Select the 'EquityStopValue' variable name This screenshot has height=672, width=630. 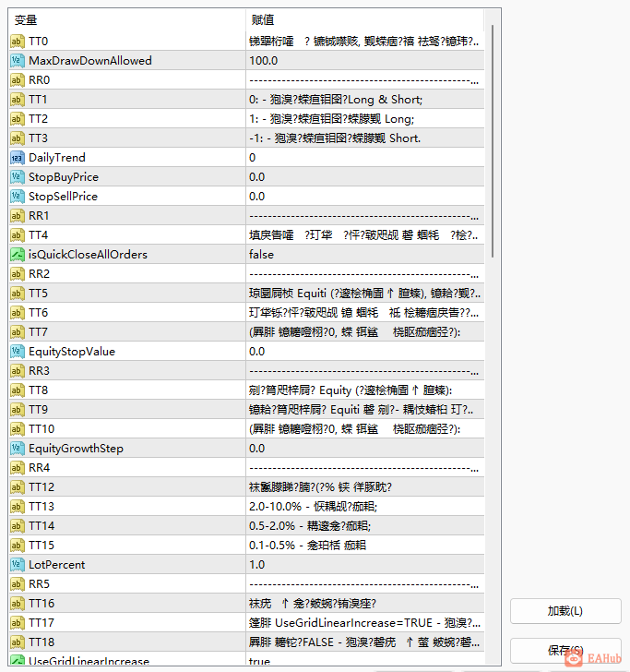tap(72, 352)
